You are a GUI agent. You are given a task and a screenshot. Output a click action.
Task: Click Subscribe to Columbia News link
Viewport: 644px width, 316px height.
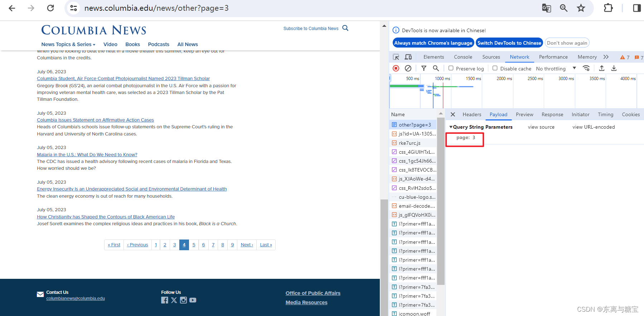(311, 29)
